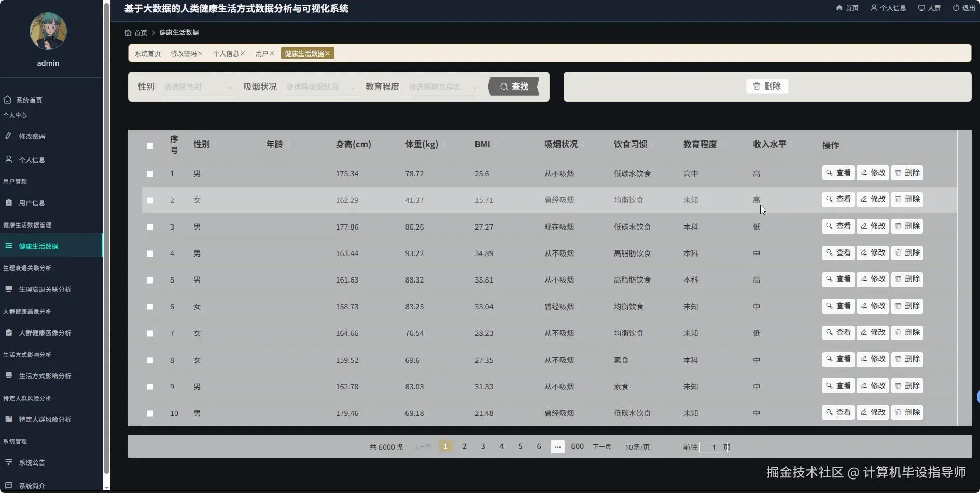Image resolution: width=980 pixels, height=493 pixels.
Task: Select the 修改密码 pencil icon in sidebar
Action: click(8, 136)
